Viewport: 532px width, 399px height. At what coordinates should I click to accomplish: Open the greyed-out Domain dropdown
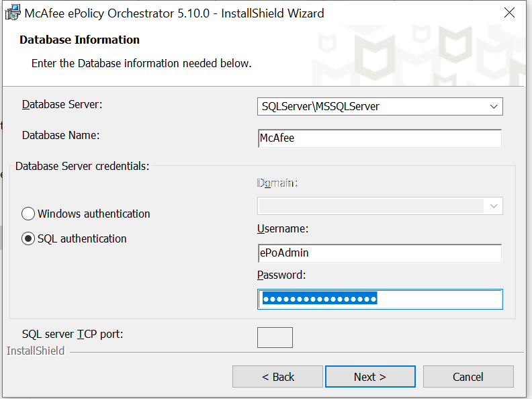(x=380, y=206)
